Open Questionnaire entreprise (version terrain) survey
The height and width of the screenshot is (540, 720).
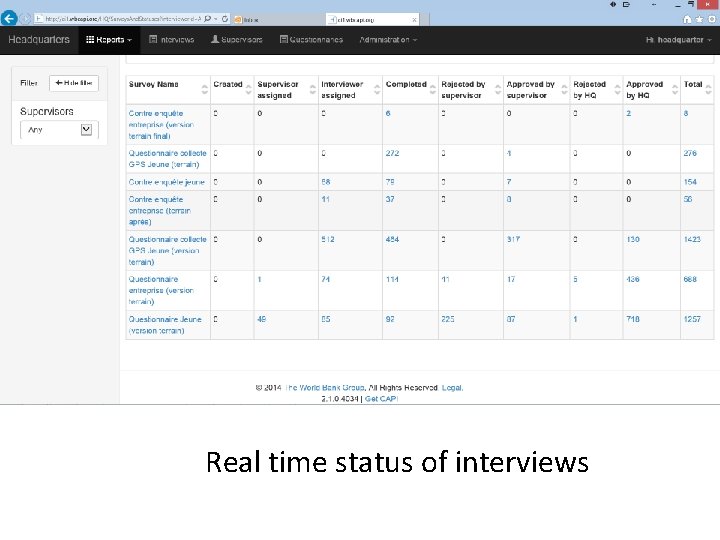tap(161, 291)
